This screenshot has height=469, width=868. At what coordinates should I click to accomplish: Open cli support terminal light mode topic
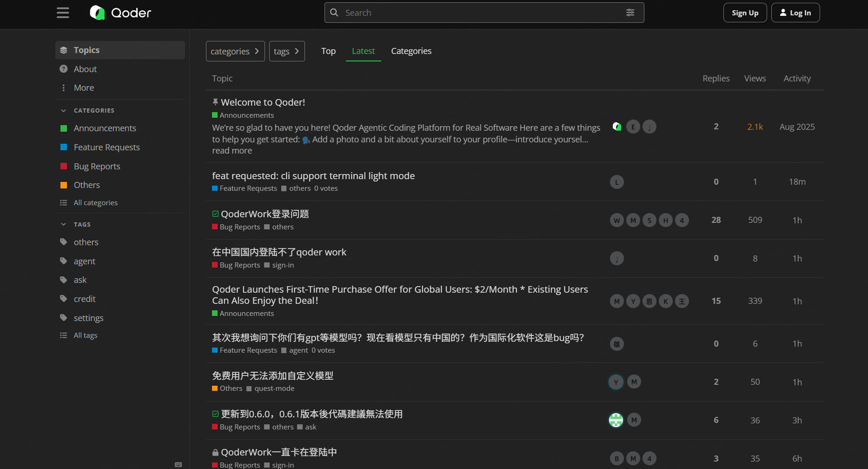(x=313, y=176)
